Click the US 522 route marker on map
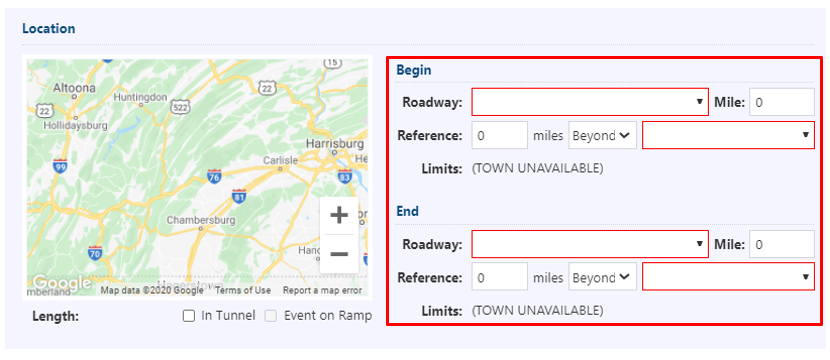The height and width of the screenshot is (360, 830). click(x=179, y=107)
